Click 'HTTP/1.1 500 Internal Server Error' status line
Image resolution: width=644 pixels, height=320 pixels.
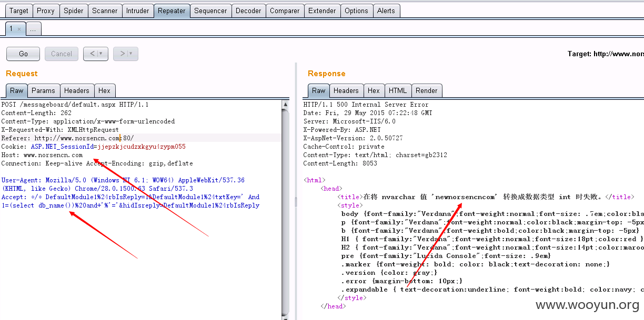pos(366,105)
